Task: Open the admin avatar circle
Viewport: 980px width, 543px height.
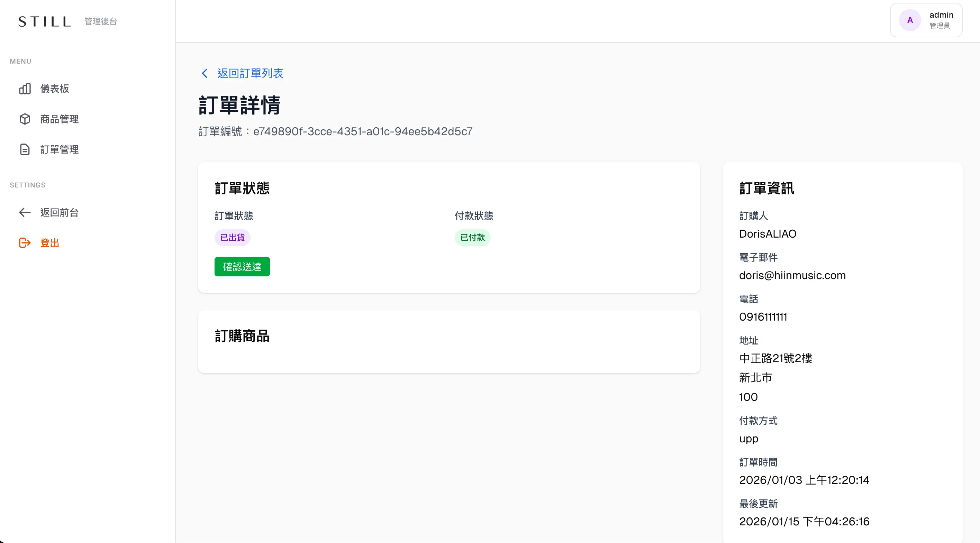Action: 910,20
